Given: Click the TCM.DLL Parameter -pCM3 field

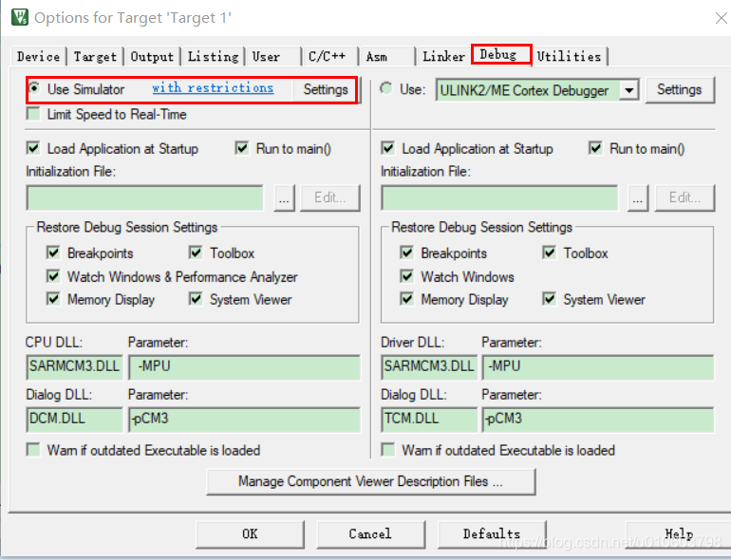Looking at the screenshot, I should click(x=598, y=420).
